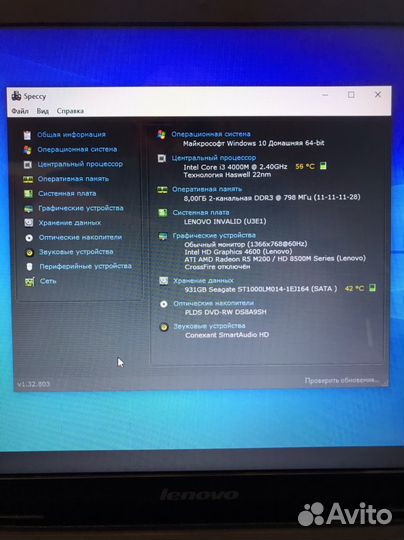Click the Звуковые устройства sidebar icon
This screenshot has height=540, width=404.
coord(30,252)
